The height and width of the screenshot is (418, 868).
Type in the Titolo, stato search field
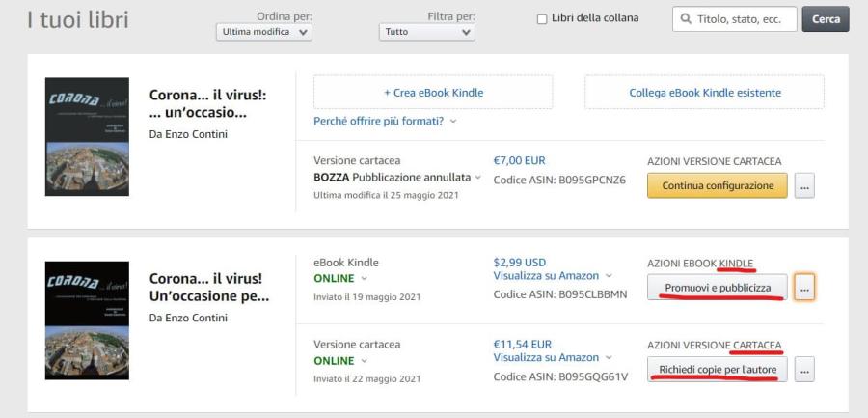coord(744,19)
